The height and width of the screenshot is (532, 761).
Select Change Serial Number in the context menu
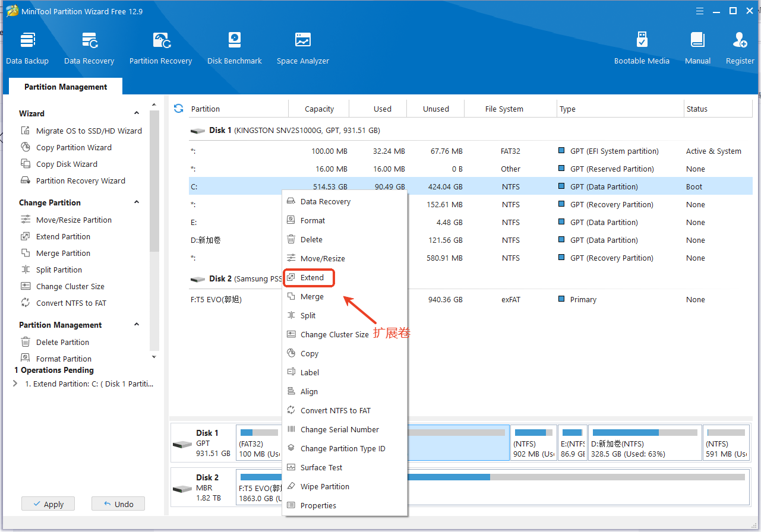tap(345, 429)
